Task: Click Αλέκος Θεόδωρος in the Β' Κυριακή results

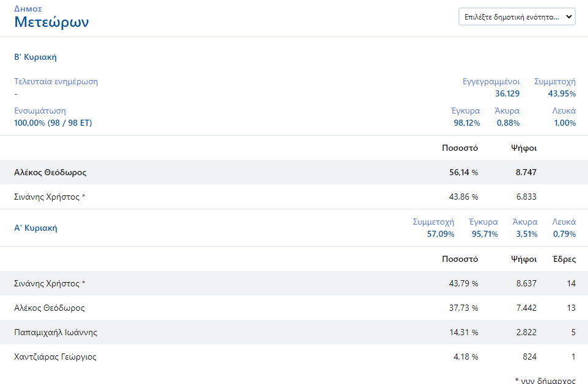Action: point(50,172)
